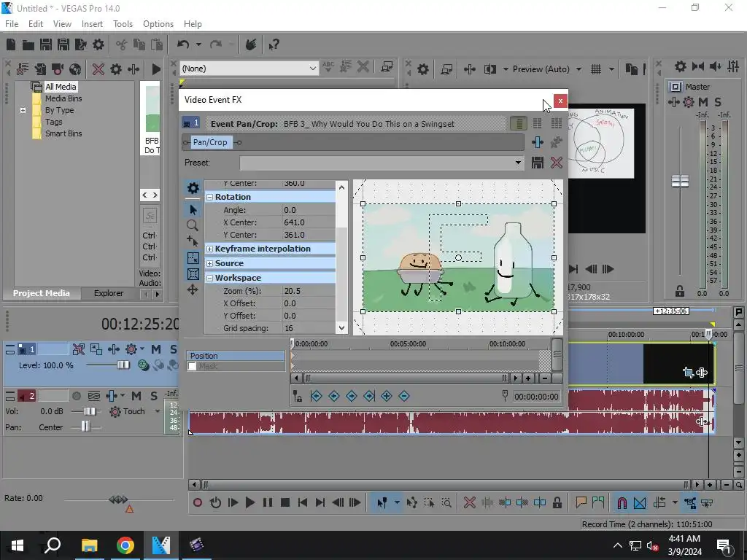Solo video track 1 with S button
The width and height of the screenshot is (747, 560).
tap(174, 349)
